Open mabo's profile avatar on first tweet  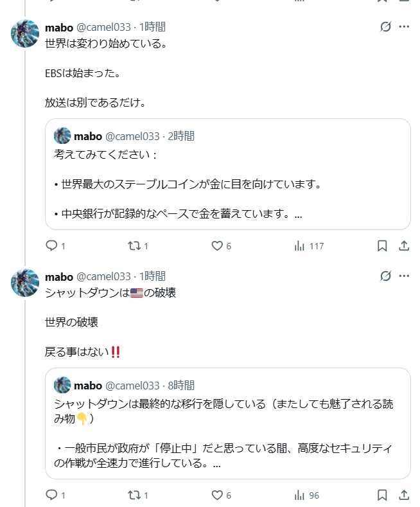pyautogui.click(x=25, y=33)
